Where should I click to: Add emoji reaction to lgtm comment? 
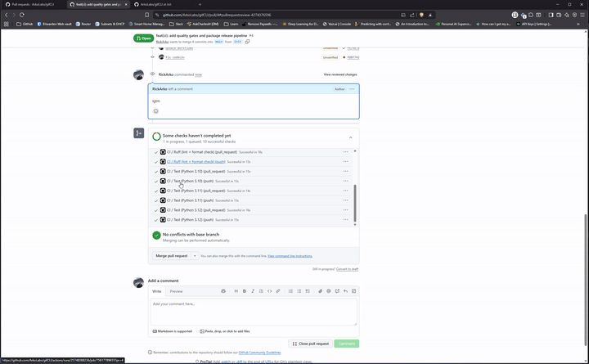(156, 111)
